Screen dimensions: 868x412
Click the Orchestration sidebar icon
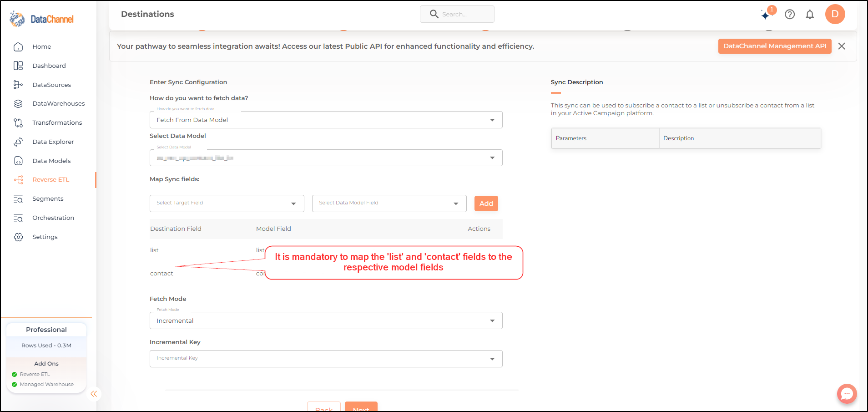[18, 218]
